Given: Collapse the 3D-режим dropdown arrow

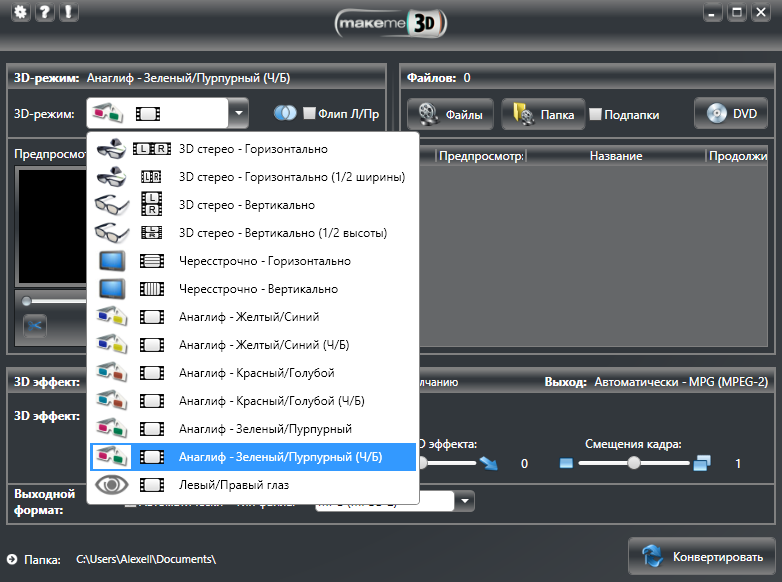Looking at the screenshot, I should pos(238,113).
